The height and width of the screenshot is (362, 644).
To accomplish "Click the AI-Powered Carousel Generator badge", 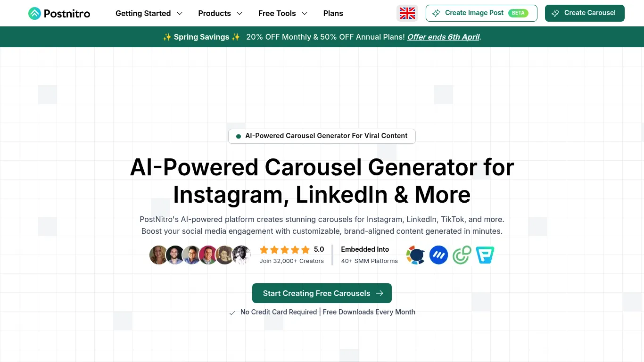I will [x=322, y=136].
